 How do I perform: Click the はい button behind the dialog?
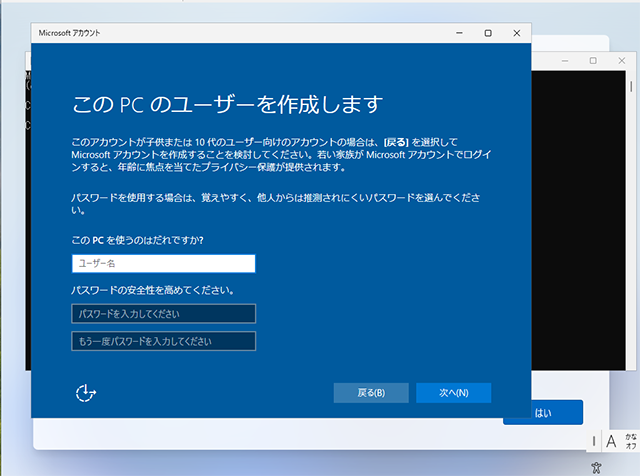coord(543,412)
